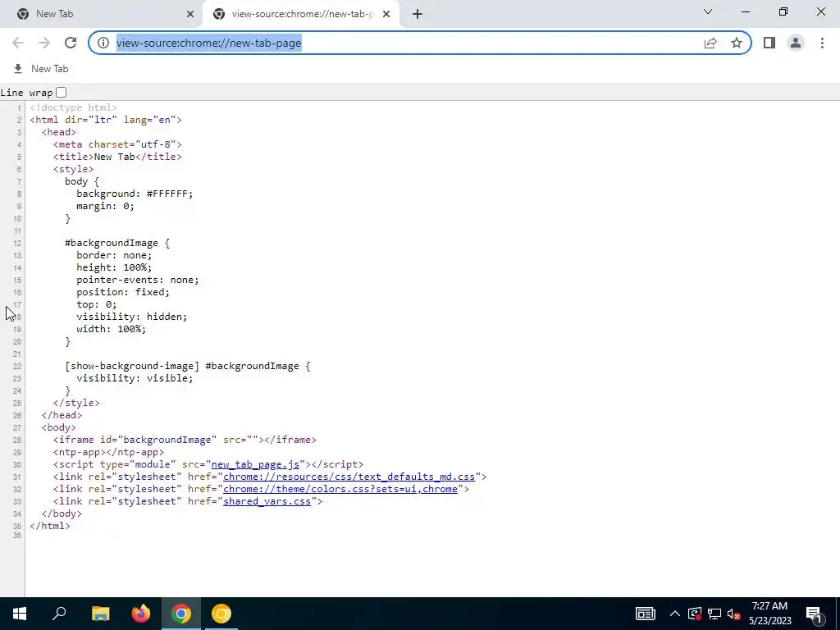Select the view-source:chrome://new-tab-page tab

(303, 14)
